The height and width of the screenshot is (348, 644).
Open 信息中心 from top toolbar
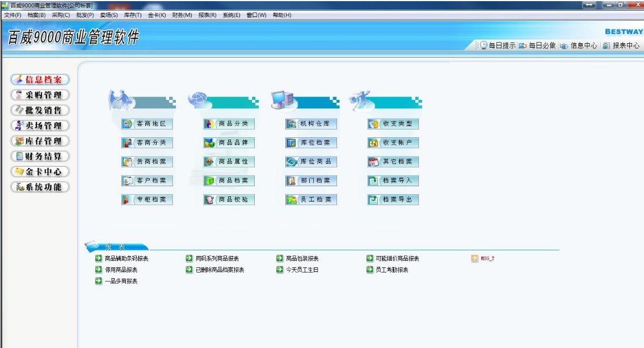coord(579,45)
